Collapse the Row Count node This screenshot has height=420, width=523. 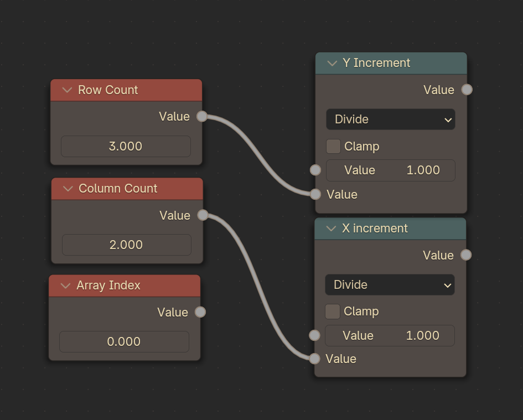tap(67, 90)
